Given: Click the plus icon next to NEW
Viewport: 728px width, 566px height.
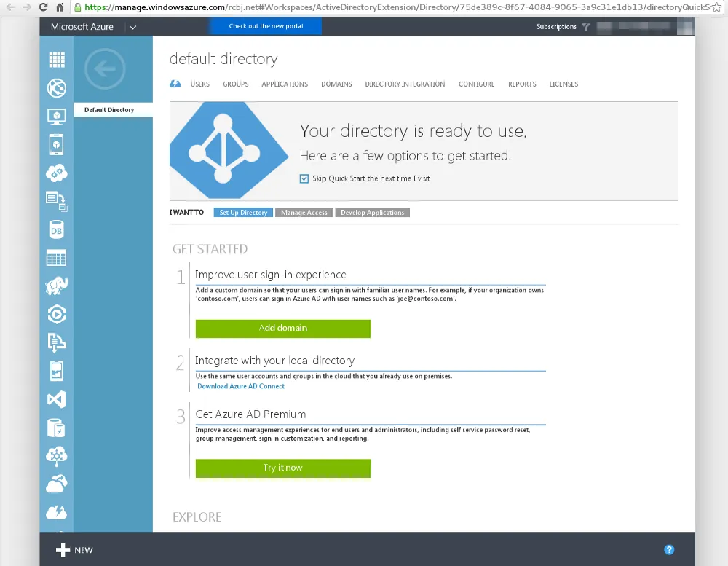Looking at the screenshot, I should click(x=63, y=550).
